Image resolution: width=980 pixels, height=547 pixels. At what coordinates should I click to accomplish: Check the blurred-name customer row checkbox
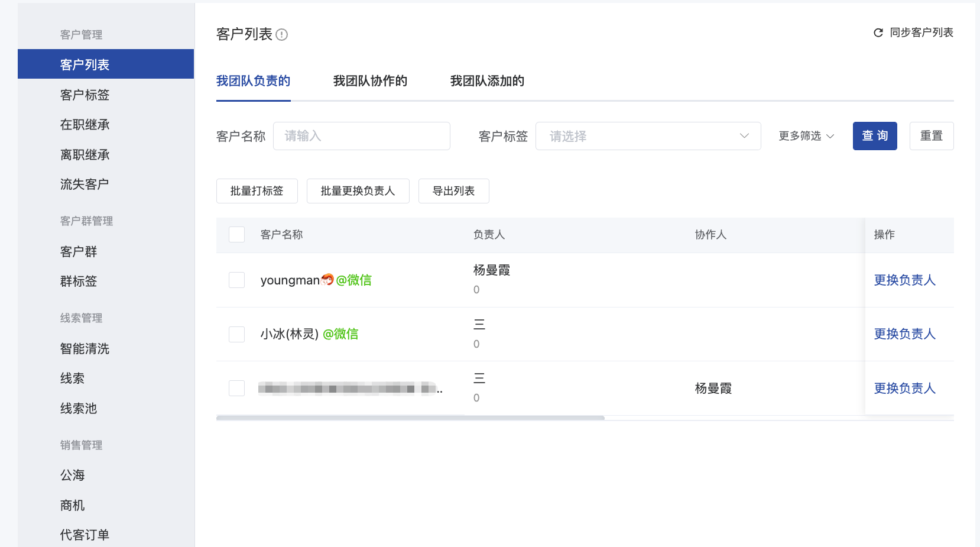(237, 389)
